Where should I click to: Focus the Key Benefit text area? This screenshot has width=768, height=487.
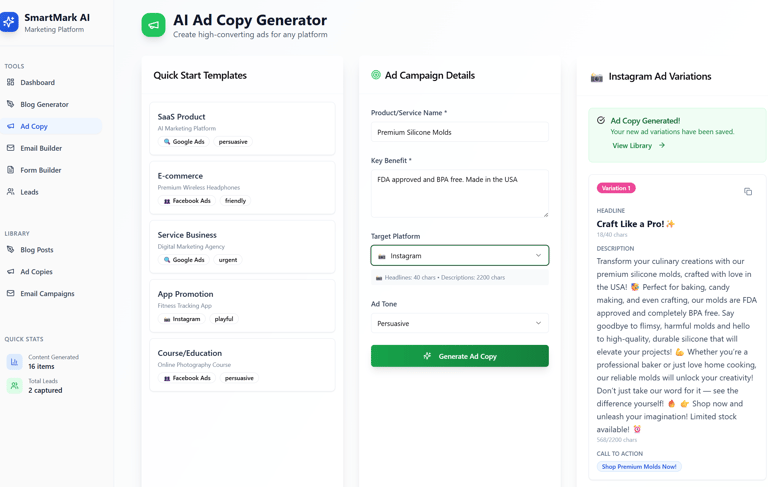click(x=459, y=193)
